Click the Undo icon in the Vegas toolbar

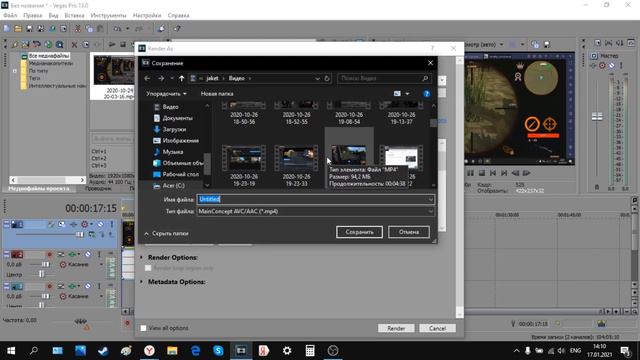118,29
